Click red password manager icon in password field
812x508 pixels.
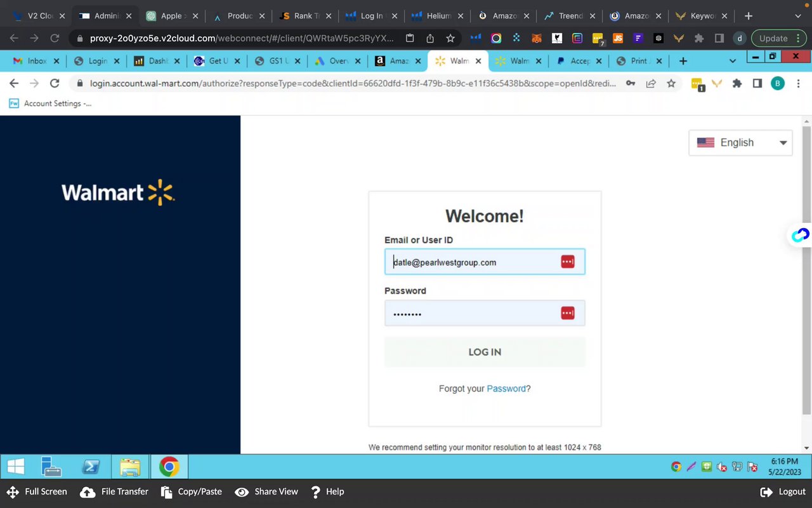[x=568, y=313]
